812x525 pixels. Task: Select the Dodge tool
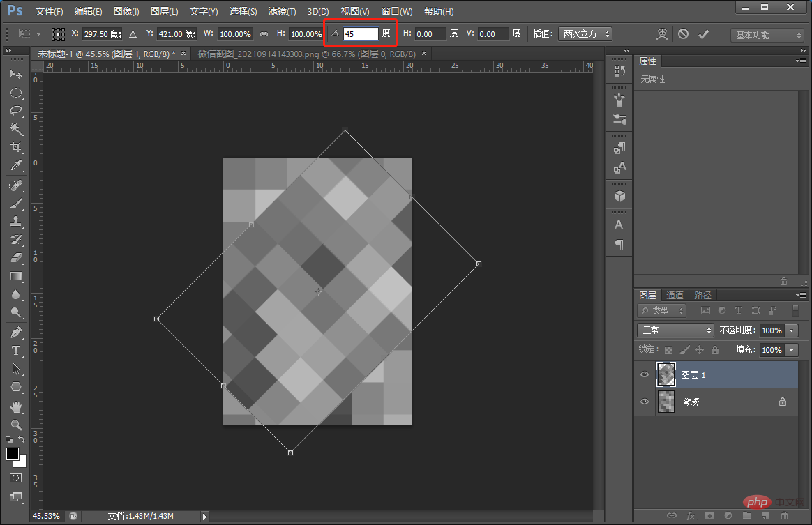[x=16, y=312]
